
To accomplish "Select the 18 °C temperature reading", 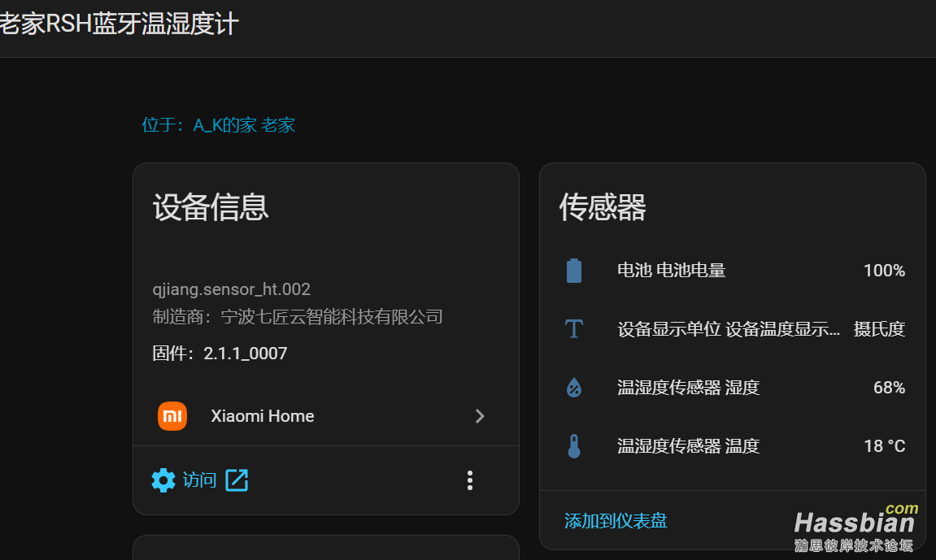I will click(884, 445).
